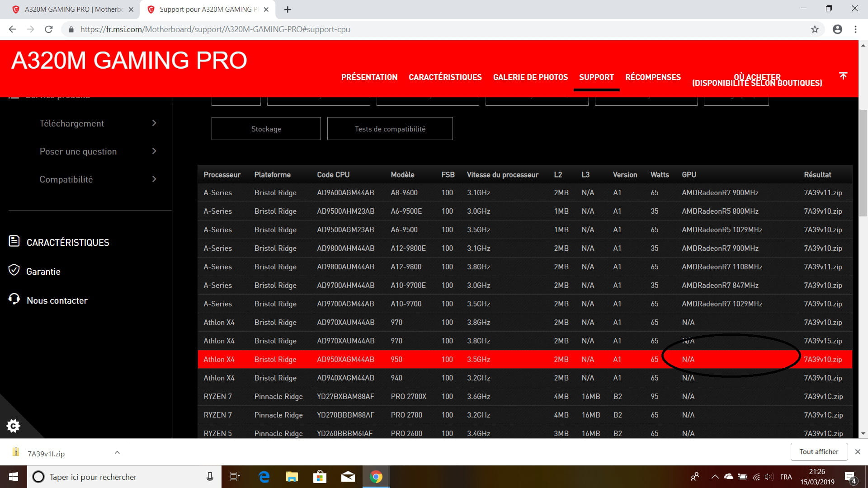Click the Résultat column header
This screenshot has height=488, width=868.
(817, 174)
